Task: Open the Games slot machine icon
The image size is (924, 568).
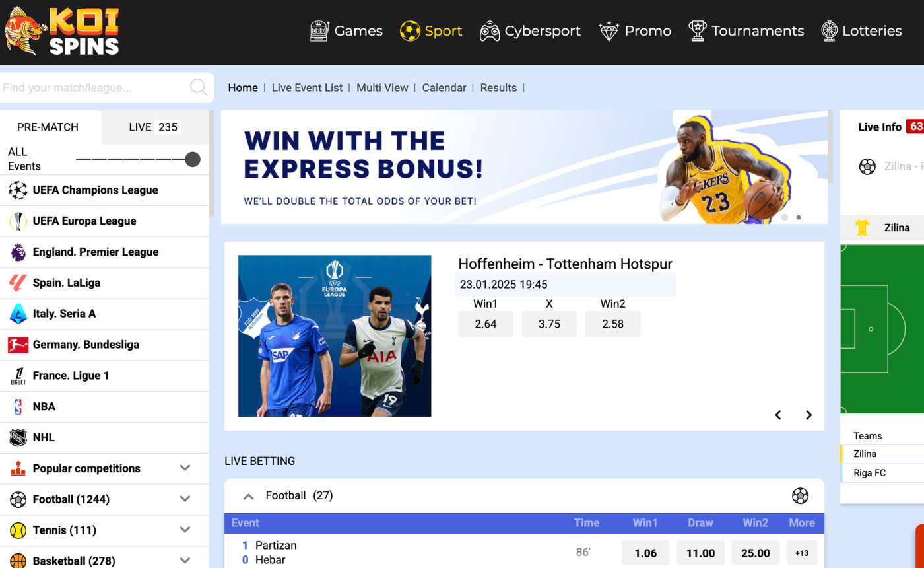Action: pyautogui.click(x=319, y=31)
